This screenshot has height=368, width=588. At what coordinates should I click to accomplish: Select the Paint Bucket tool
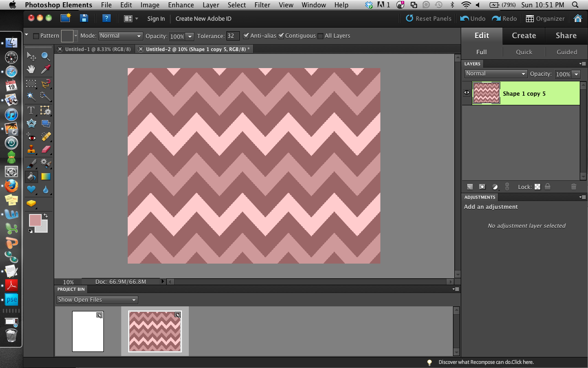click(31, 176)
